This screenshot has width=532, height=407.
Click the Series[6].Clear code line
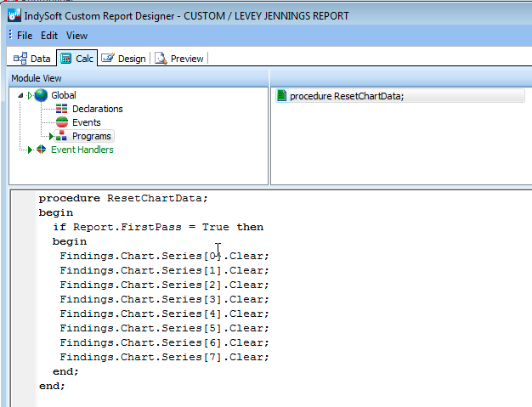pos(164,342)
